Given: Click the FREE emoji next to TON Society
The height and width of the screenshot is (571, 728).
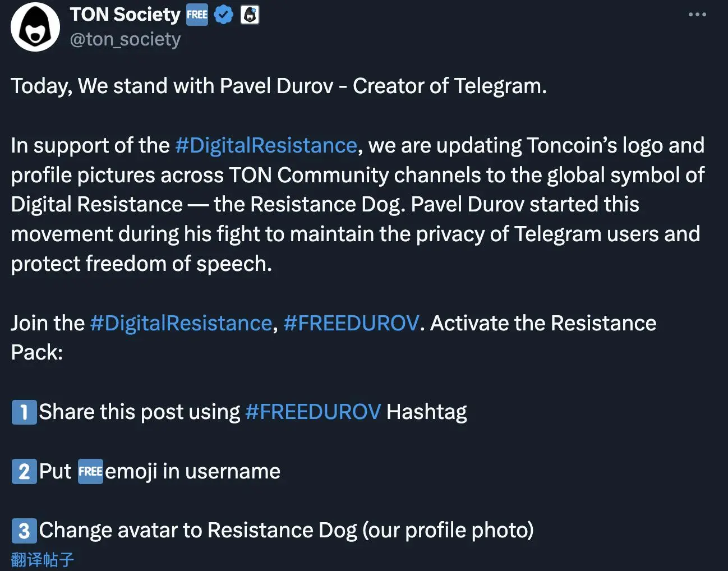Looking at the screenshot, I should pos(197,15).
